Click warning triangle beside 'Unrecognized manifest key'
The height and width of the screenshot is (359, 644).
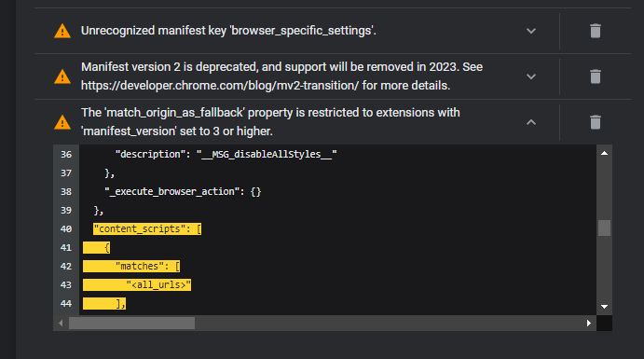[x=62, y=31]
